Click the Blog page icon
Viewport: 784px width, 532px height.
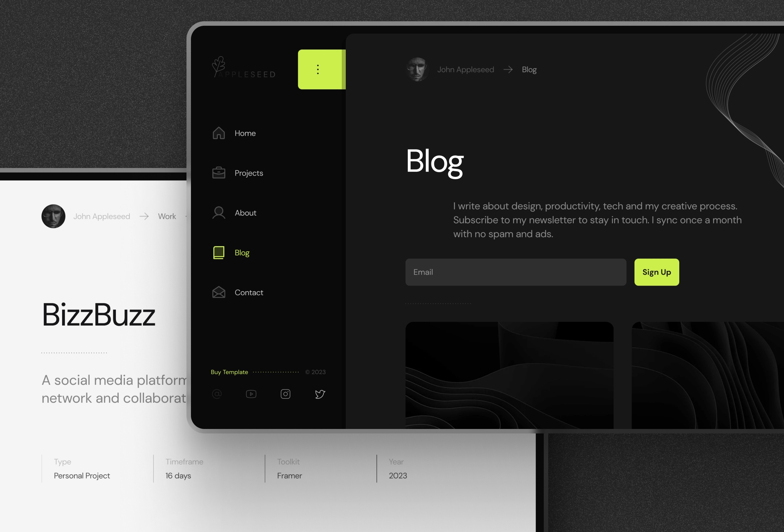(218, 252)
